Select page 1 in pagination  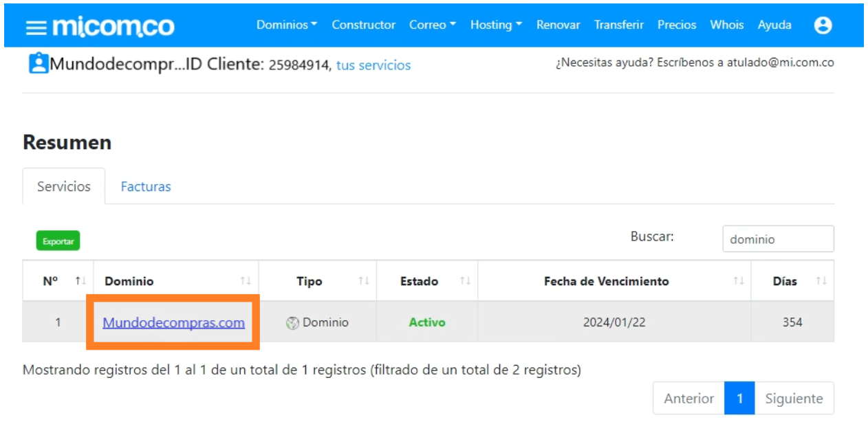(739, 399)
